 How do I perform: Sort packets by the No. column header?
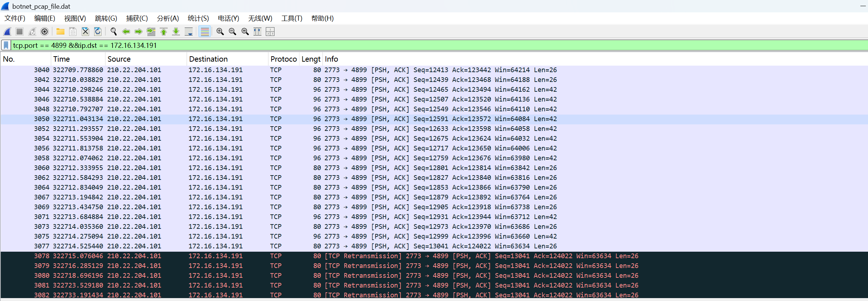tap(25, 59)
